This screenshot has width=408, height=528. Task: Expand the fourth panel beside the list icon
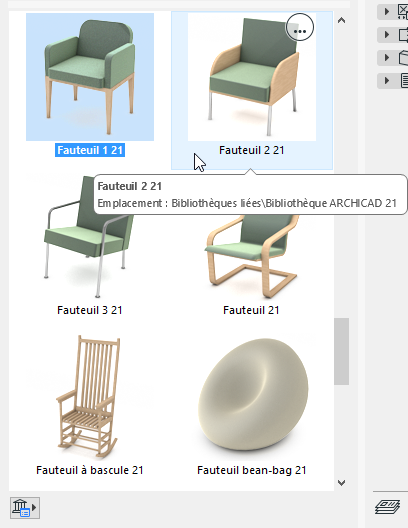(x=387, y=80)
